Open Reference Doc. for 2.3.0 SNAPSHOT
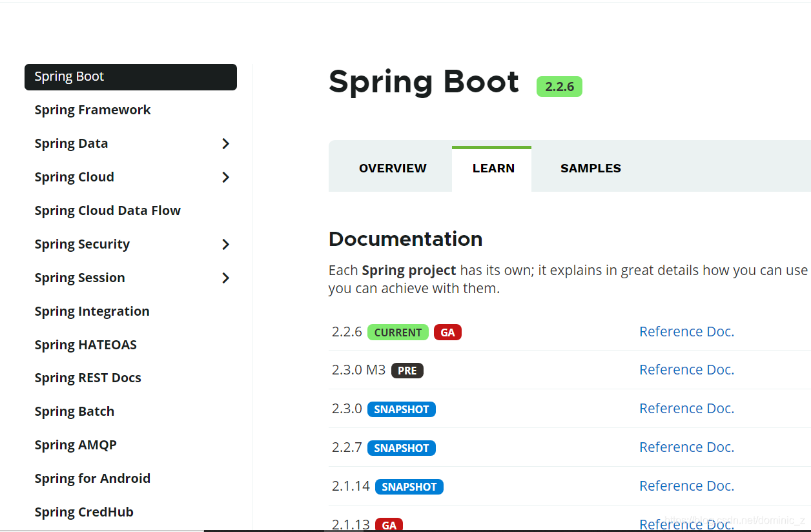Viewport: 811px width, 532px height. [686, 408]
